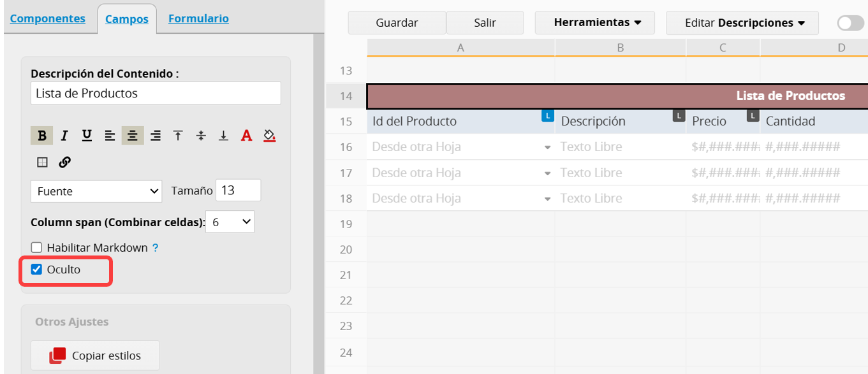Click the insert link chain icon
This screenshot has width=868, height=374.
click(64, 162)
